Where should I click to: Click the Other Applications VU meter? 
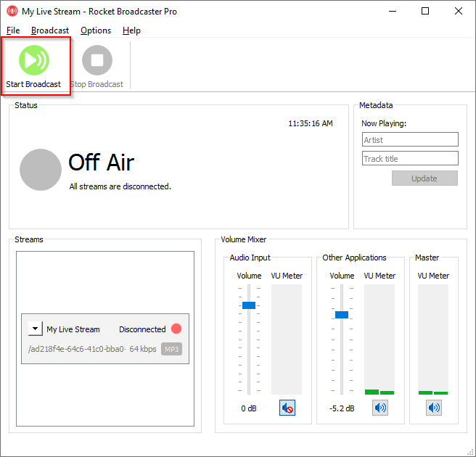coord(379,339)
